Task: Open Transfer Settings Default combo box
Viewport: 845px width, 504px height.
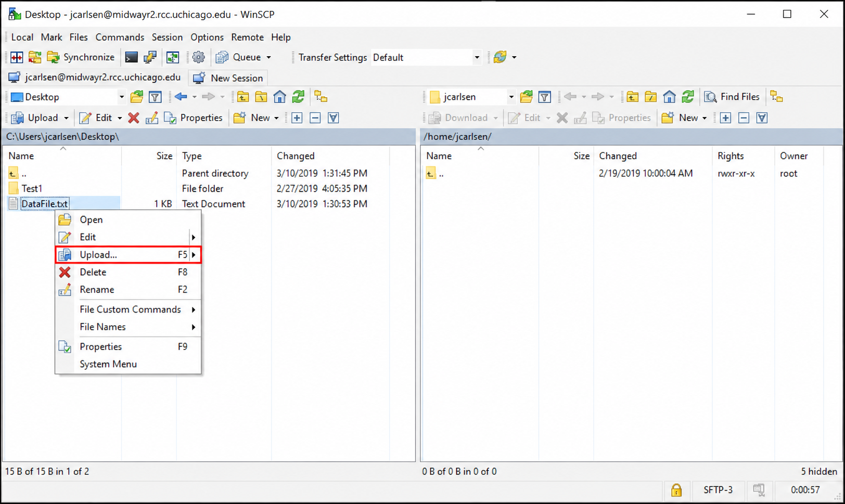Action: pos(426,57)
